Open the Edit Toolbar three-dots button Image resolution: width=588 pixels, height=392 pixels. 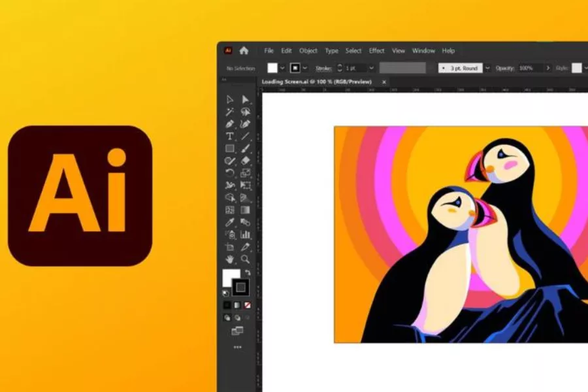(237, 348)
